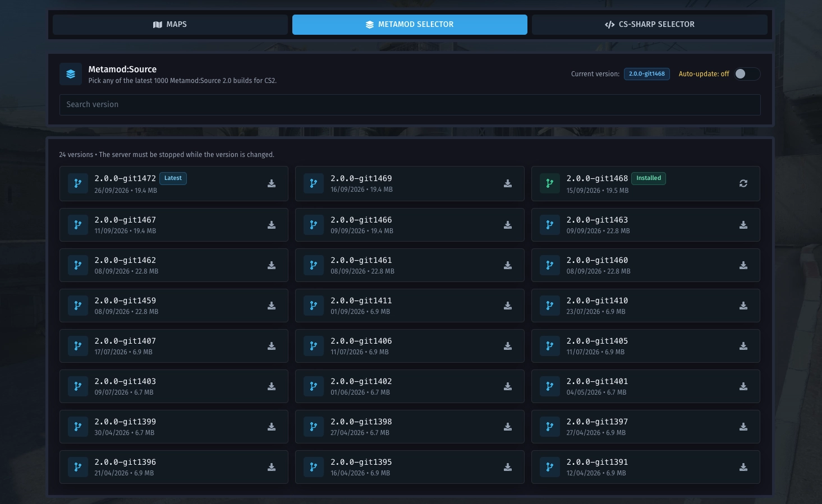Download version 2.0.0-git1397
Image resolution: width=822 pixels, height=504 pixels.
click(x=743, y=427)
